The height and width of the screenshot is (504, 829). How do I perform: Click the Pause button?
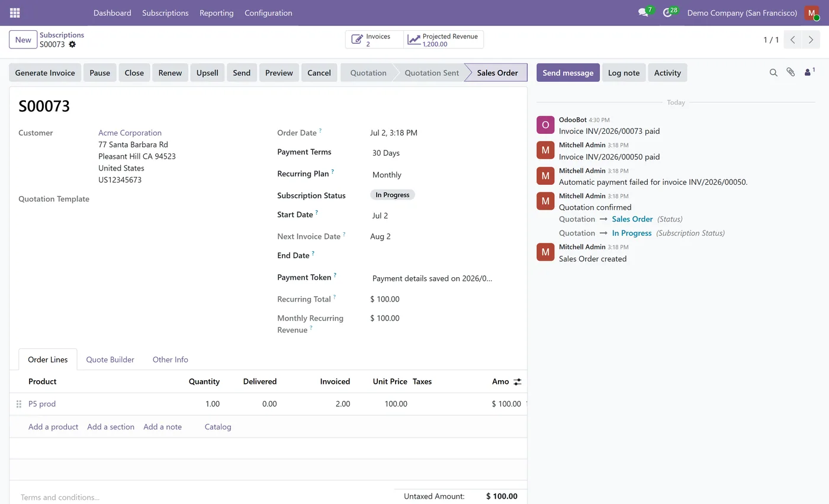(x=99, y=73)
